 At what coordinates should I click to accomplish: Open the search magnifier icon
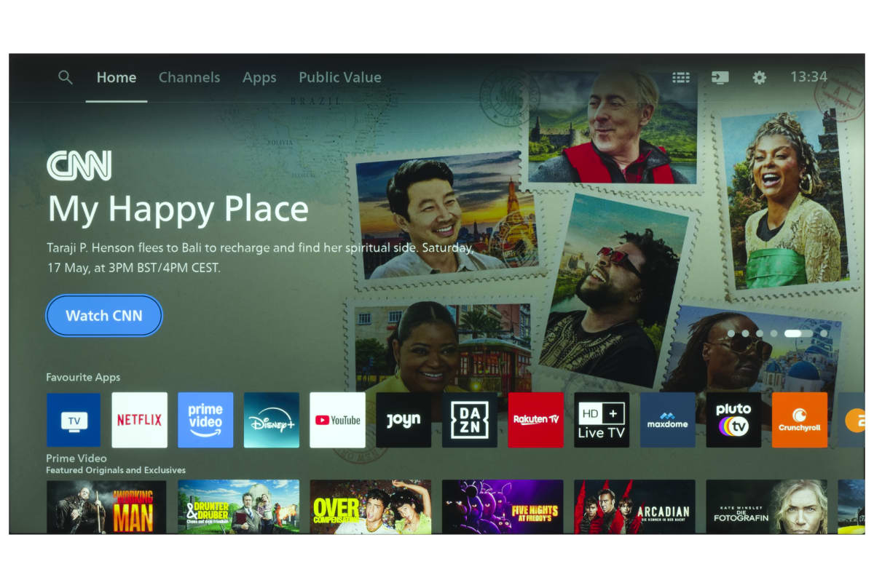[66, 77]
